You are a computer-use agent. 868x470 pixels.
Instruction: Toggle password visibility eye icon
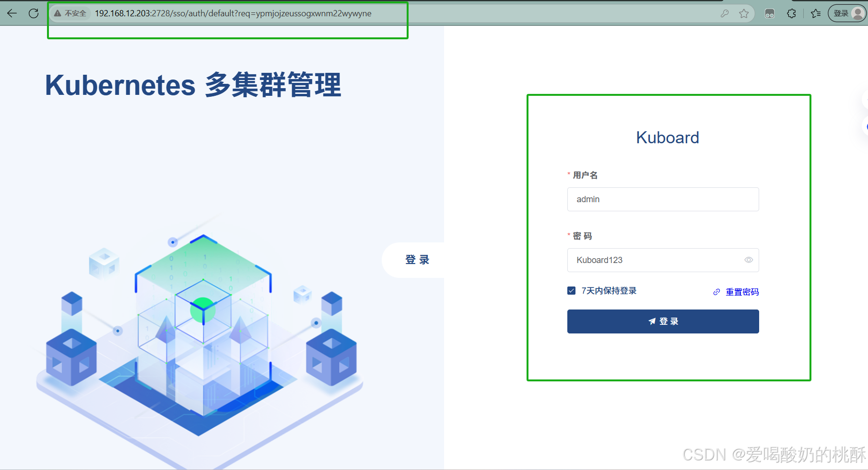tap(749, 260)
